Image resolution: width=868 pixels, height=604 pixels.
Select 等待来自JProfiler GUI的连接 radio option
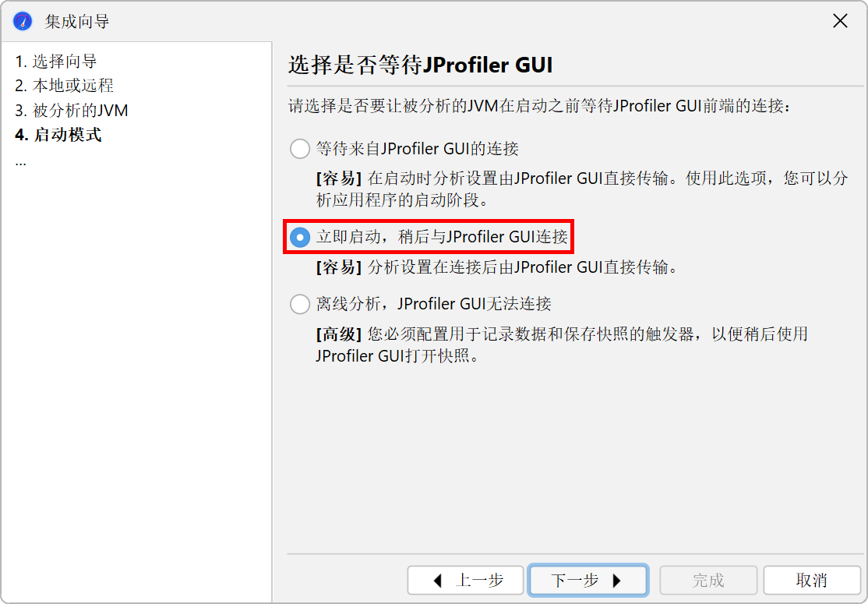pyautogui.click(x=300, y=148)
